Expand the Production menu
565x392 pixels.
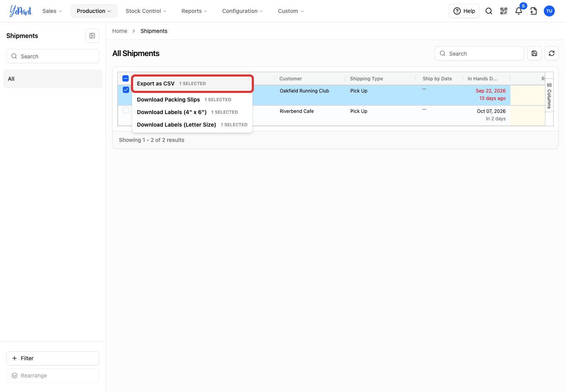94,11
